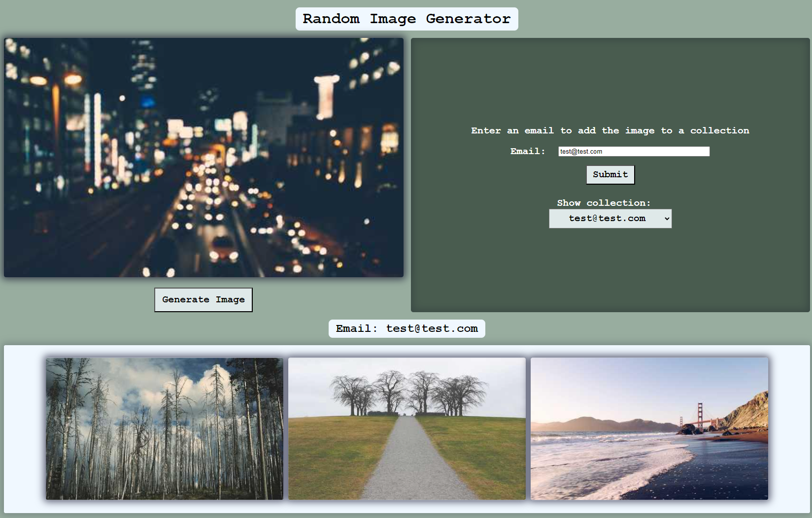Viewport: 812px width, 518px height.
Task: Focus the Email input field
Action: (x=634, y=152)
